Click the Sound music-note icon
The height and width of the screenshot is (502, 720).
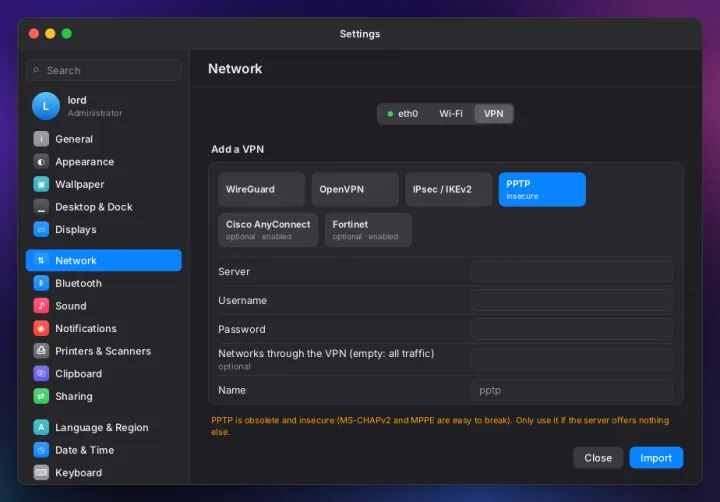pos(41,305)
